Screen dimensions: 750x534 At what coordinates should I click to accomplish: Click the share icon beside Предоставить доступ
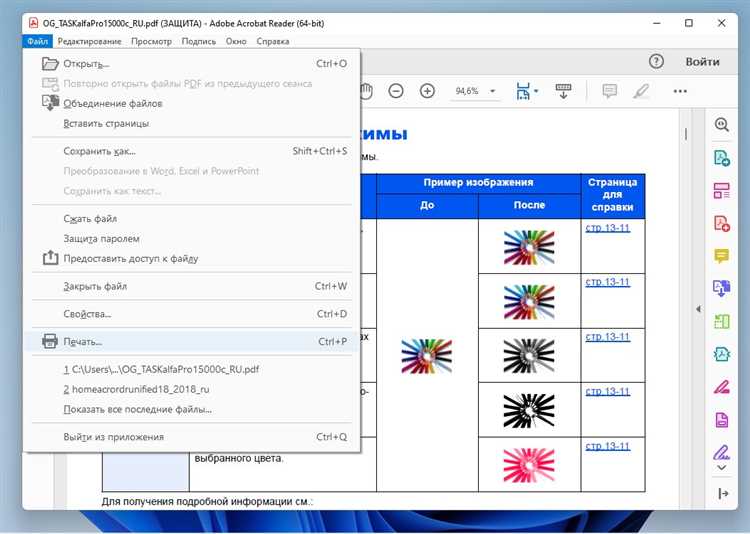50,258
